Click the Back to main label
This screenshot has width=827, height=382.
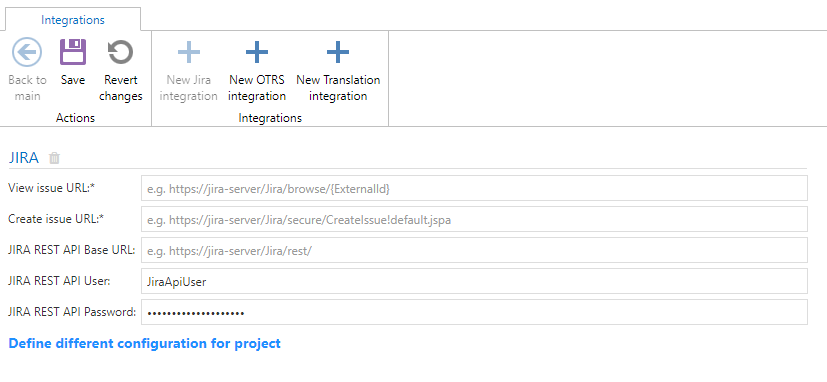(x=27, y=88)
